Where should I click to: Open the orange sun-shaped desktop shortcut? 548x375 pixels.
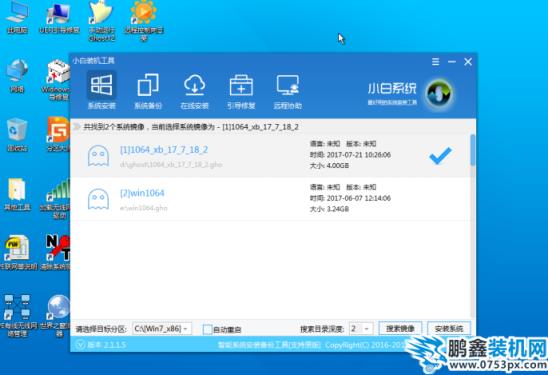pos(144,21)
